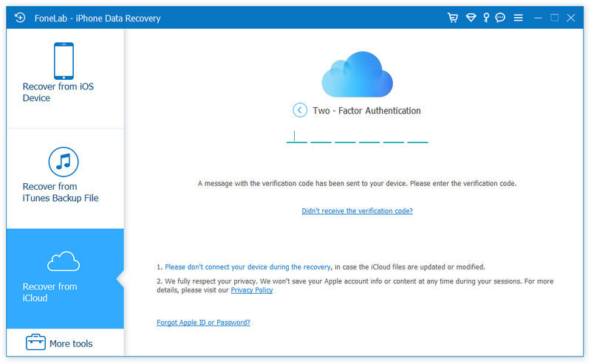Click the diamond icon in title bar
Screen dimensions: 591x364
tap(471, 18)
